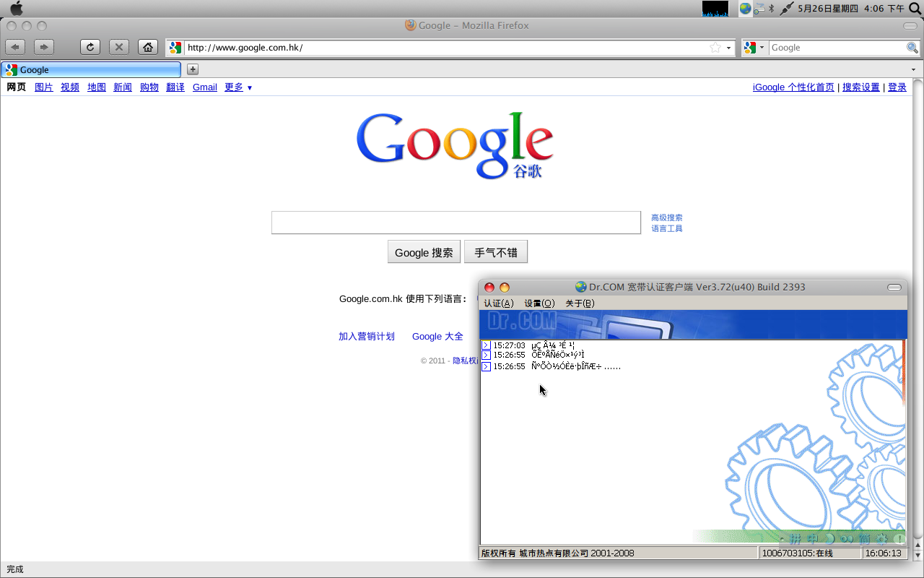Screen dimensions: 924x578
Task: Open the 设置(O) menu
Action: click(539, 303)
